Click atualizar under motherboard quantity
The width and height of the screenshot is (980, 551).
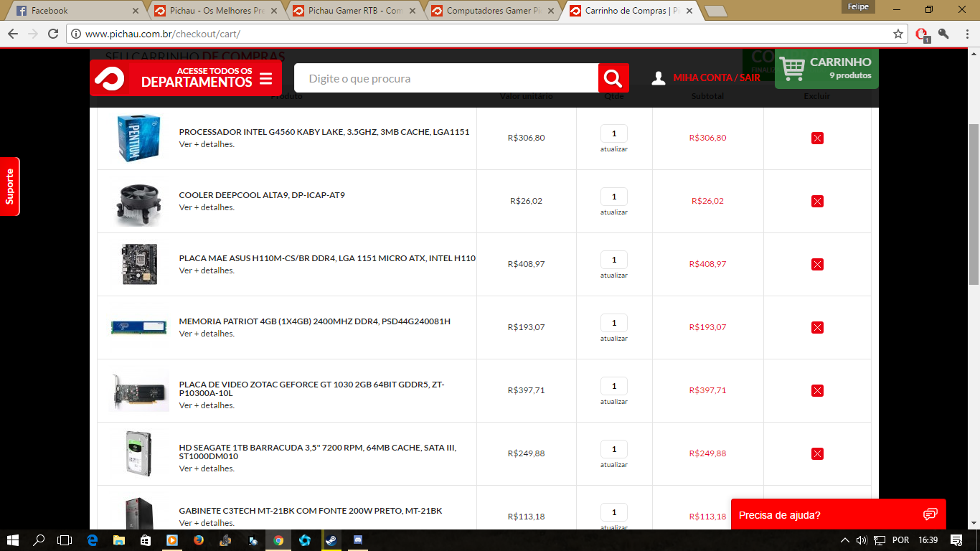614,275
